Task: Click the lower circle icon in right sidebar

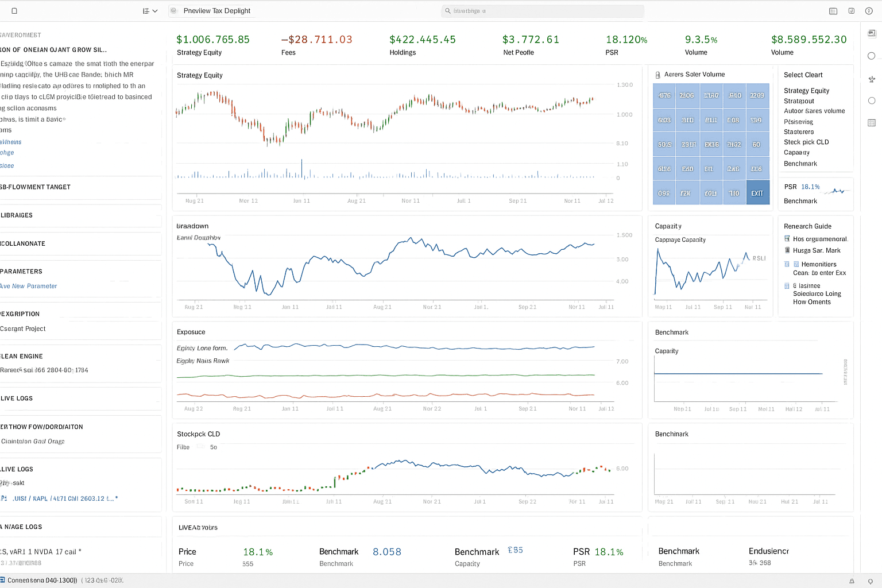Action: pos(872,100)
